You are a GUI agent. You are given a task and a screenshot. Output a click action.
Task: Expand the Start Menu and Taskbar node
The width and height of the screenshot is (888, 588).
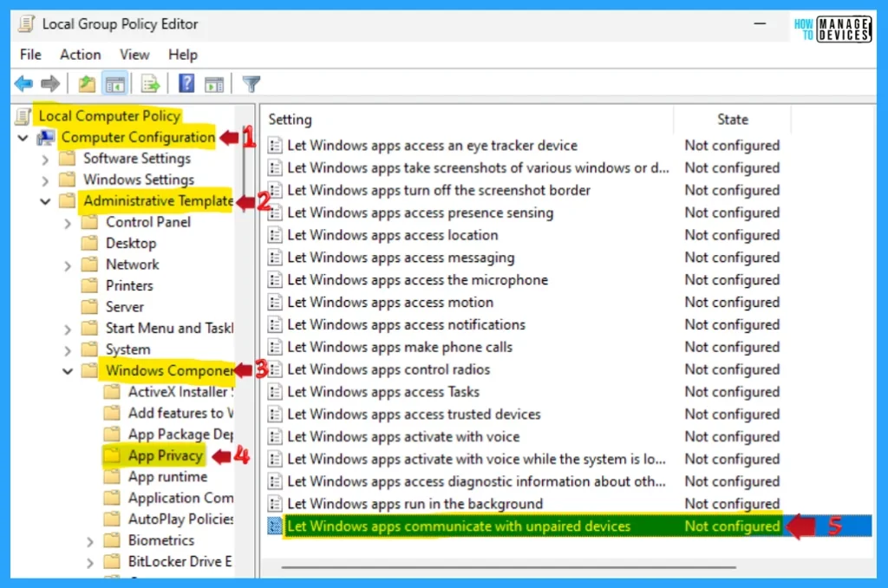pos(68,329)
